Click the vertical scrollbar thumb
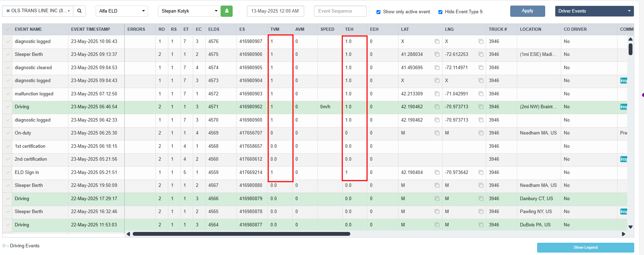 click(x=630, y=49)
